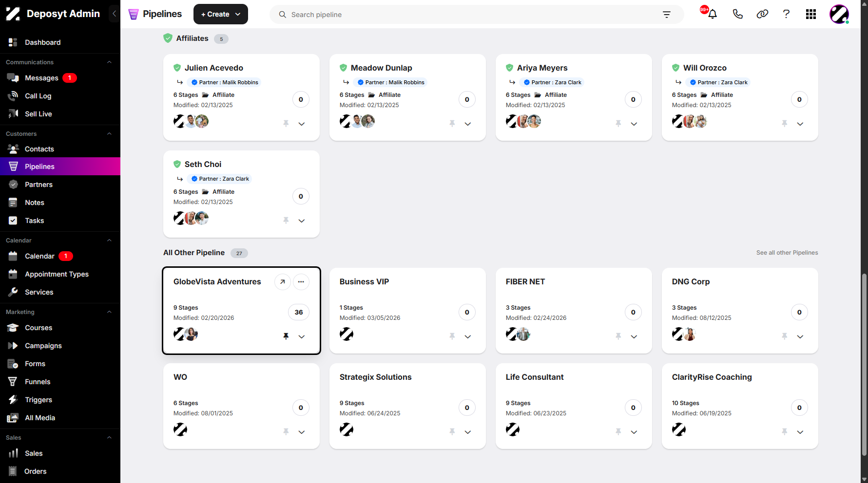Open GlobeVista Adventures in new view arrow
Viewport: 868px width, 483px height.
[x=283, y=282]
